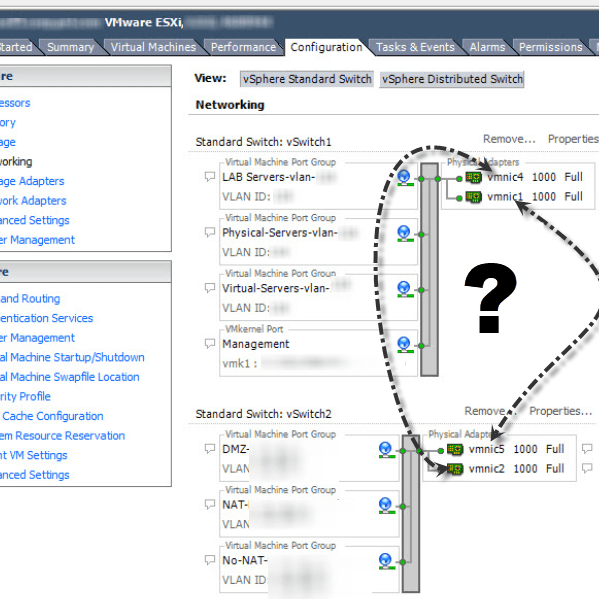Click info bubble next to vmnic2
The width and height of the screenshot is (599, 599).
[587, 468]
